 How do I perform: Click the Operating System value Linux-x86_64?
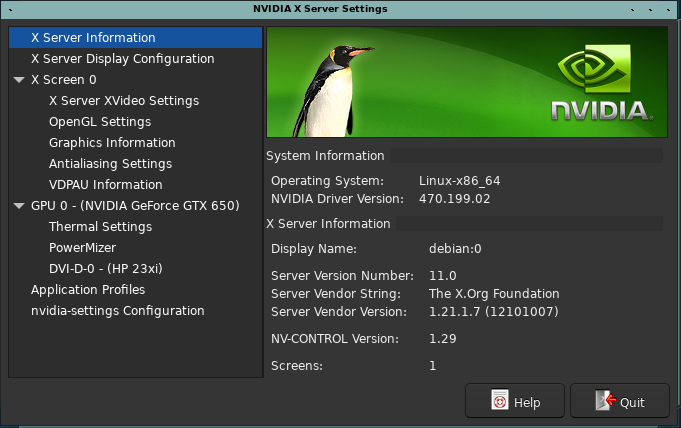460,181
